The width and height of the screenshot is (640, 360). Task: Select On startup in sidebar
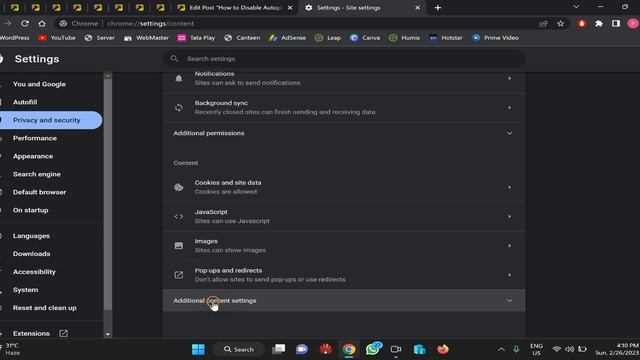point(30,210)
